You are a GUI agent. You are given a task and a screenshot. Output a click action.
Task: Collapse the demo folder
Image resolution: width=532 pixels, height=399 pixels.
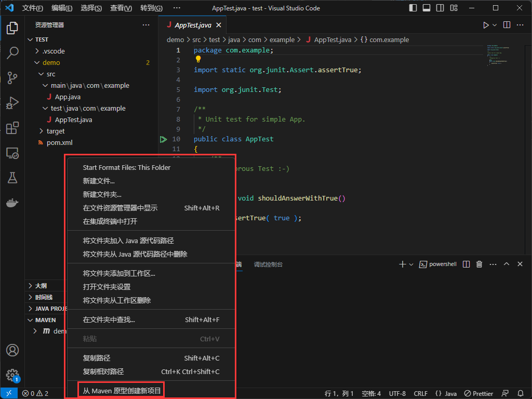(51, 62)
